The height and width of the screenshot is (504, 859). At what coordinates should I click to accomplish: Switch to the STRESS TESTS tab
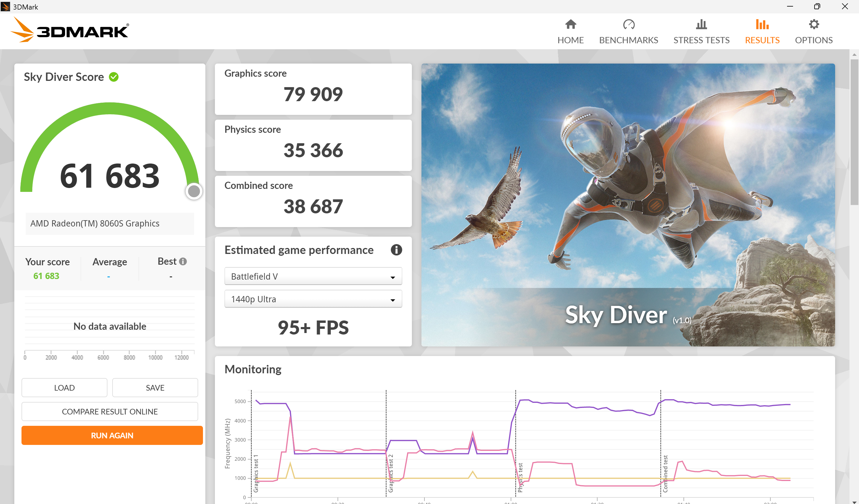pos(701,40)
